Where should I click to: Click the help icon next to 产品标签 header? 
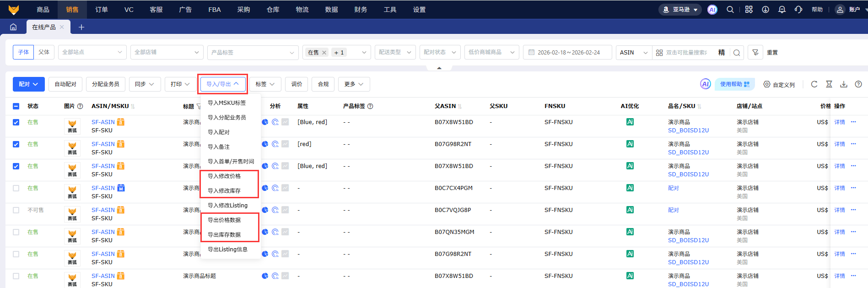click(x=370, y=106)
